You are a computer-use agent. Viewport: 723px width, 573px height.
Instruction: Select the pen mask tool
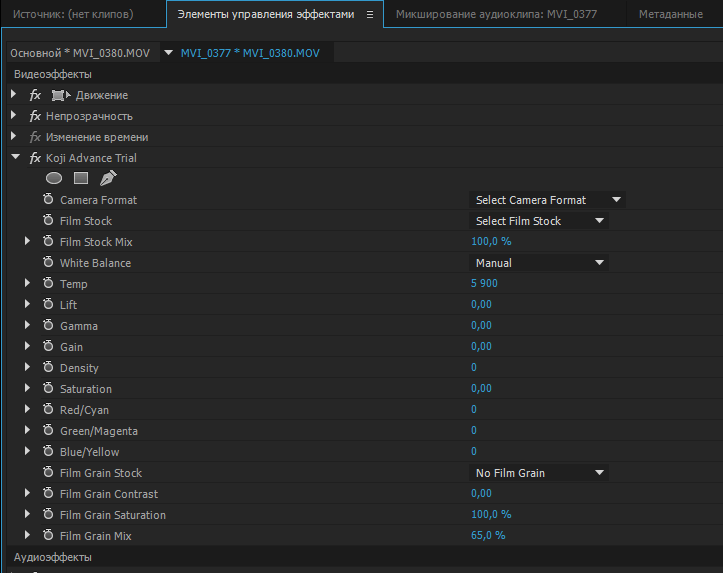pyautogui.click(x=108, y=178)
